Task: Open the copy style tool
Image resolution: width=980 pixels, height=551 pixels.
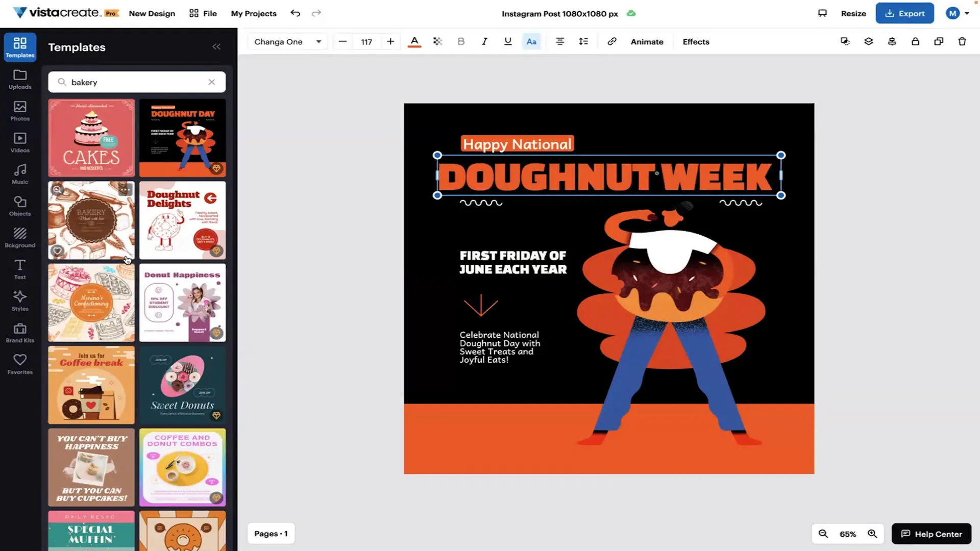Action: click(845, 42)
